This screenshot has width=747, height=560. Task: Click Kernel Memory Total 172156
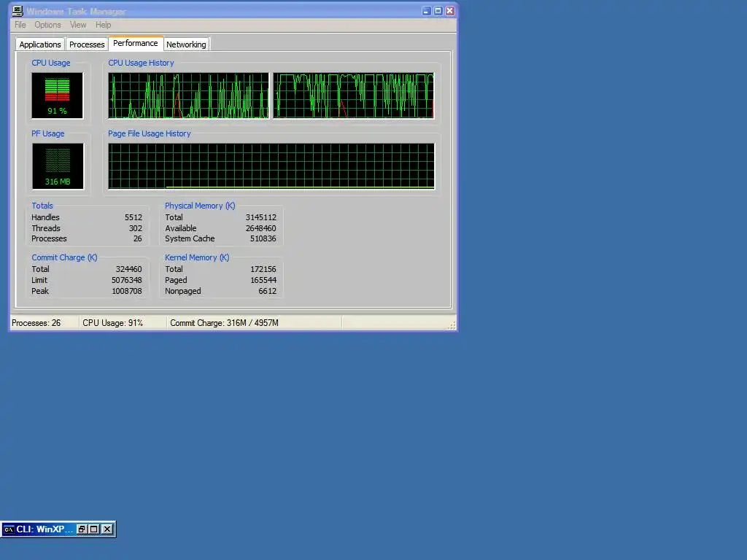click(x=263, y=269)
